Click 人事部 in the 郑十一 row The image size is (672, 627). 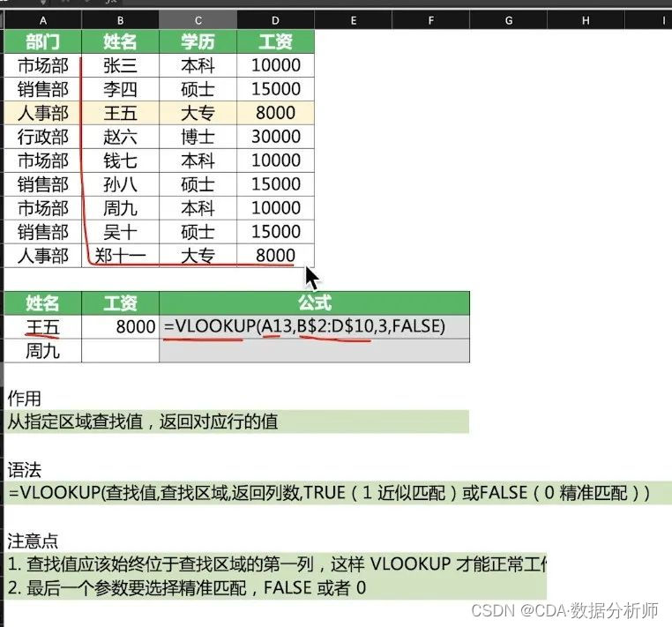43,256
